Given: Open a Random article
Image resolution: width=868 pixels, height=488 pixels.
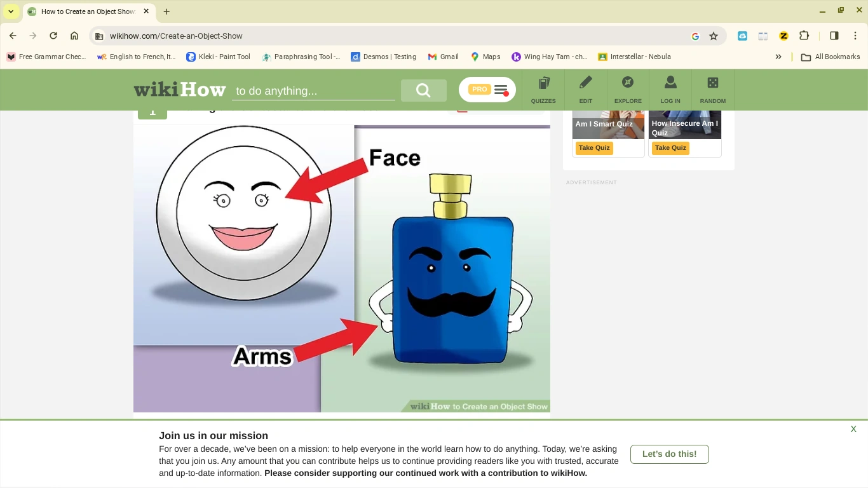Looking at the screenshot, I should tap(713, 90).
